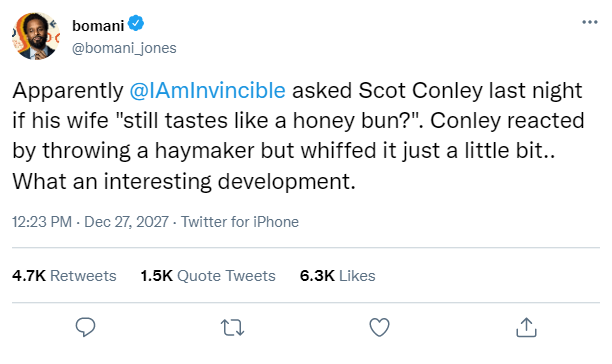
Task: View the 1.5K Quote Tweets list
Action: pos(208,275)
